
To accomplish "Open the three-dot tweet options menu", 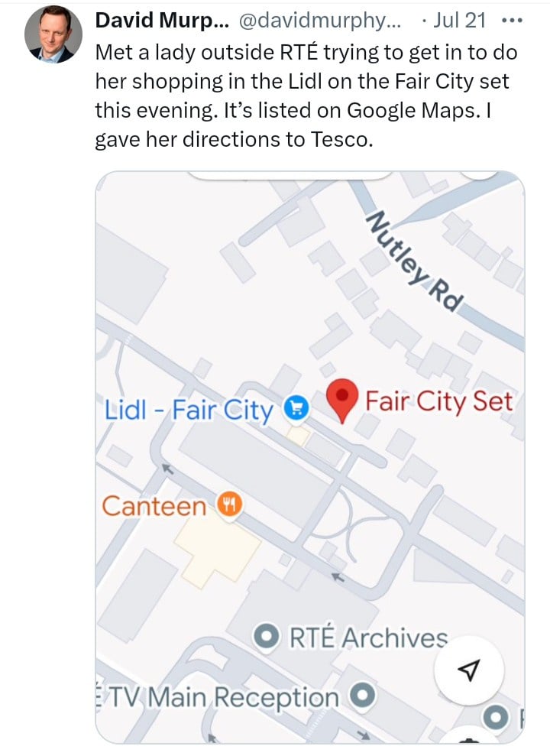I will pos(512,21).
